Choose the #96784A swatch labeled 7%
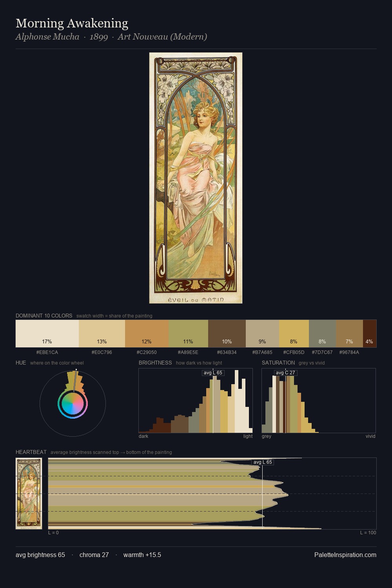Image resolution: width=392 pixels, height=588 pixels. (x=349, y=334)
